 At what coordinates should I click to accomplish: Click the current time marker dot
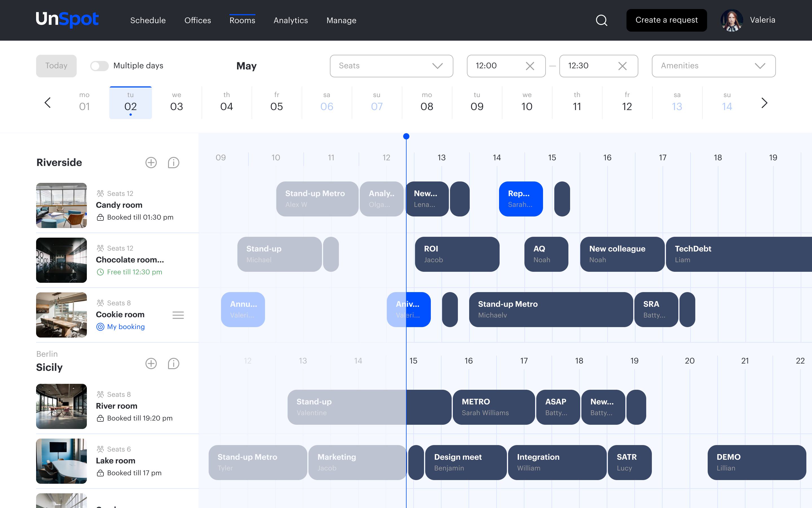click(x=406, y=136)
